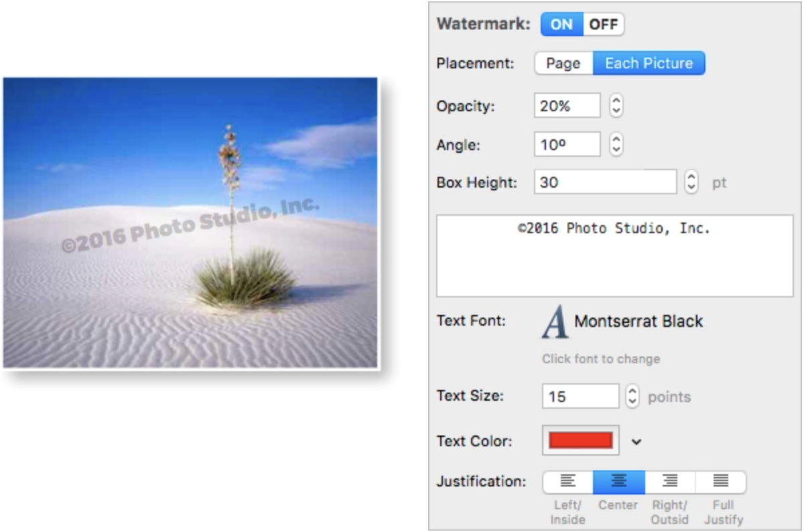Click the Text Size field
The height and width of the screenshot is (532, 804).
pos(581,397)
